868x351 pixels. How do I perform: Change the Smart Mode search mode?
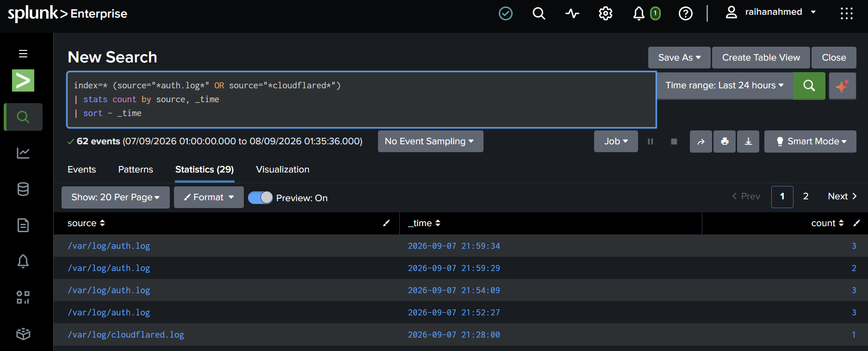coord(810,142)
